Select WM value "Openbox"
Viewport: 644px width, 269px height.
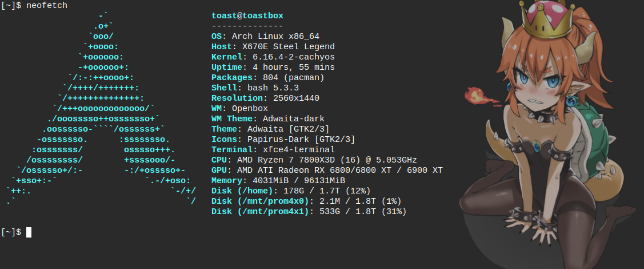tap(250, 109)
